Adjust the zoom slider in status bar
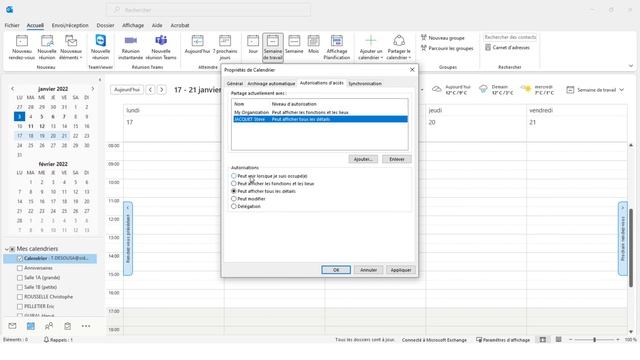Screen dimensions: 640x360 594,340
